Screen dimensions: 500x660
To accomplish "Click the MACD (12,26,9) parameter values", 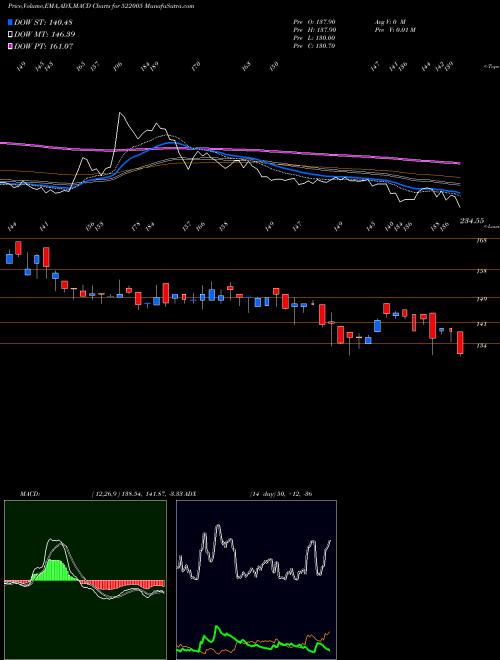I will pos(136,494).
